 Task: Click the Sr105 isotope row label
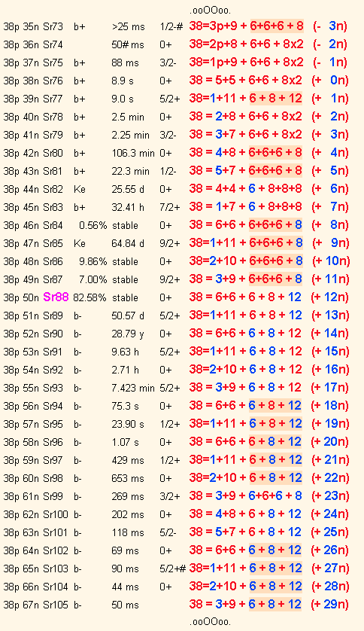coord(56,605)
